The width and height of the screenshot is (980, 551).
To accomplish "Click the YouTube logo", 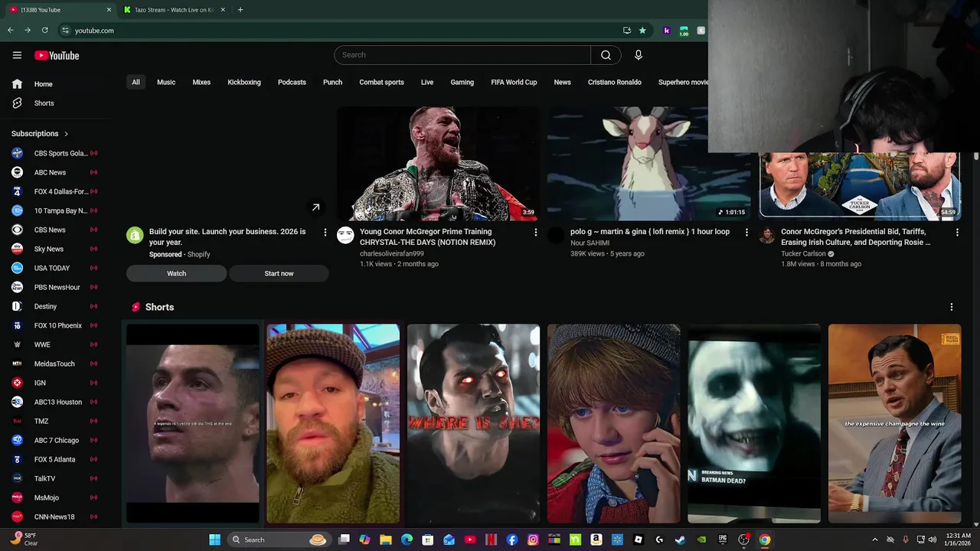I will [57, 55].
